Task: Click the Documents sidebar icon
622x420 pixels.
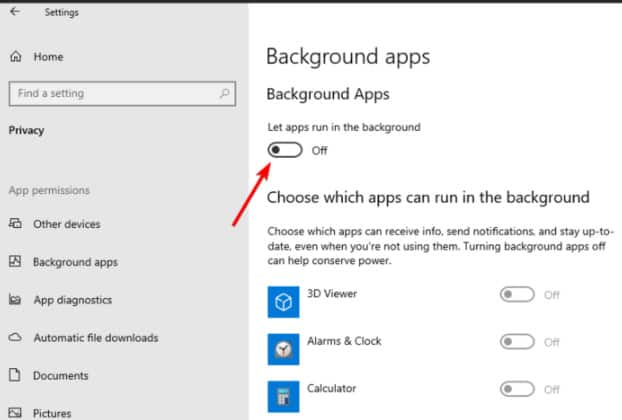Action: point(15,376)
